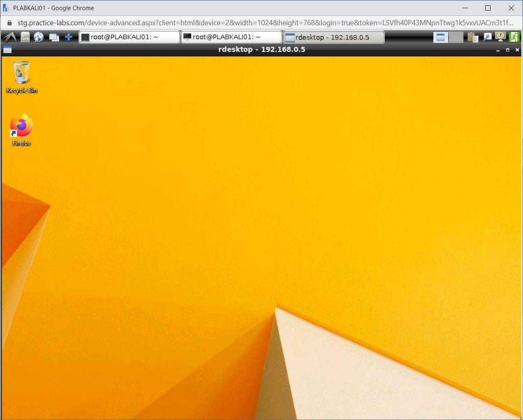
Task: Open the Kali dragon application menu
Action: click(x=9, y=37)
